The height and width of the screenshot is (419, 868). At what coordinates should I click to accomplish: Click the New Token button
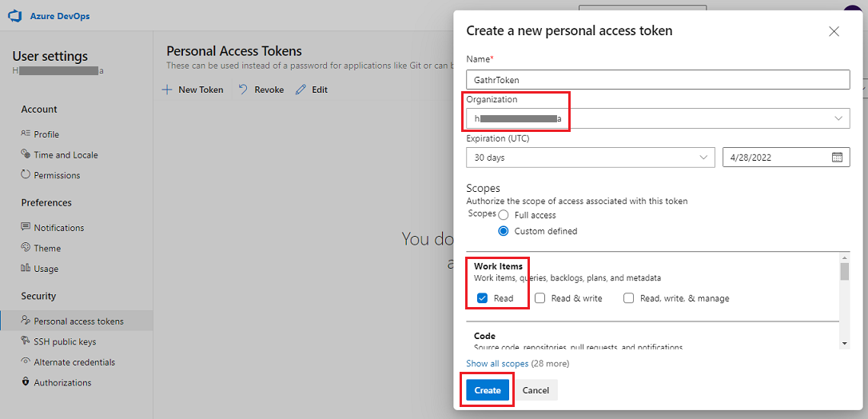[193, 90]
